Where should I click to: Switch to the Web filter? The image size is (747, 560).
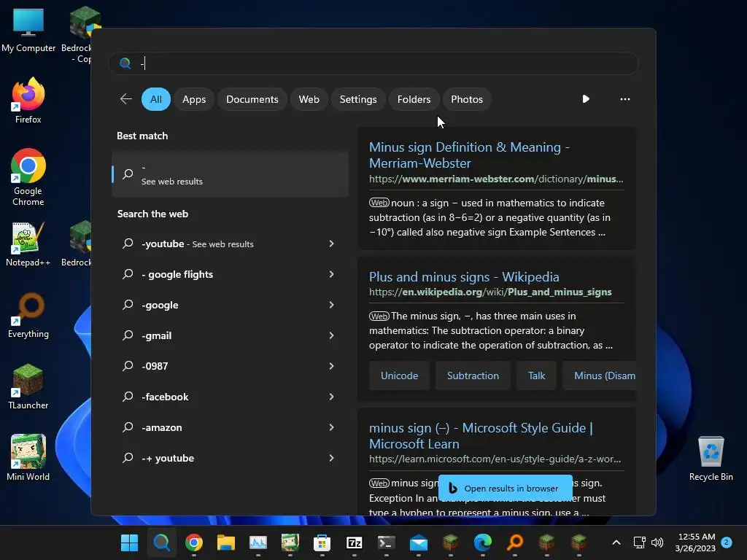point(309,99)
